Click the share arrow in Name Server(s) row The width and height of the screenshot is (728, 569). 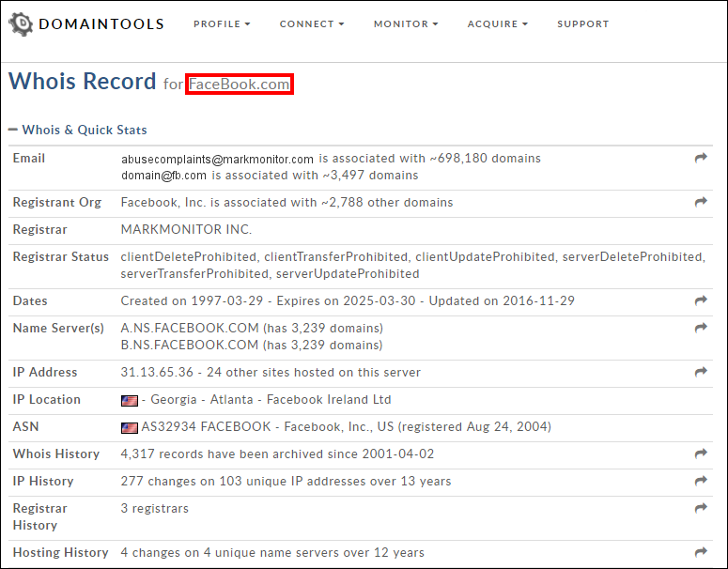click(701, 327)
